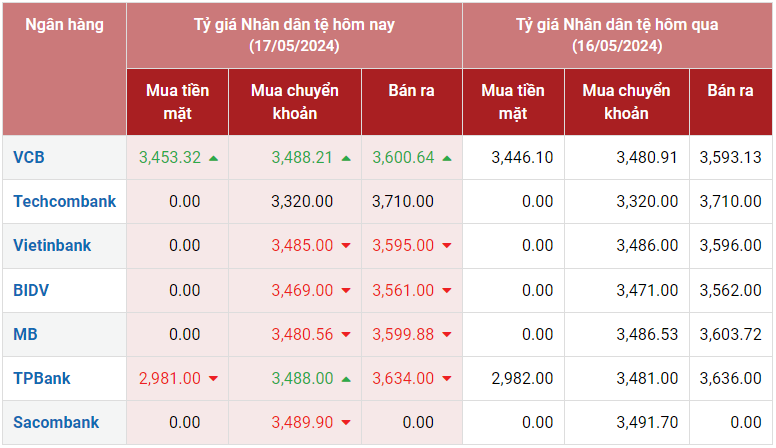Click today's rate header dated 17/05/2024
Screen dimensions: 776x448
click(294, 35)
